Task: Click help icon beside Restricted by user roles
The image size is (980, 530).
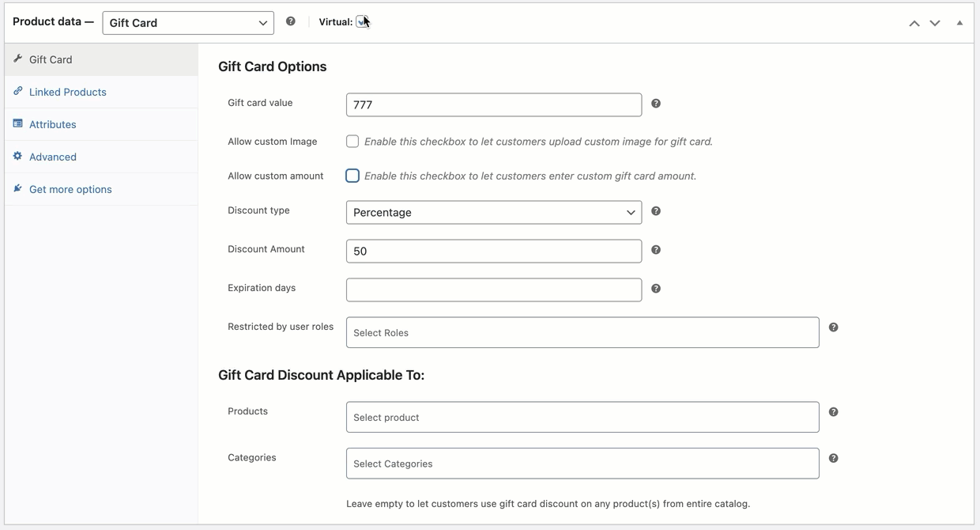Action: pos(833,327)
